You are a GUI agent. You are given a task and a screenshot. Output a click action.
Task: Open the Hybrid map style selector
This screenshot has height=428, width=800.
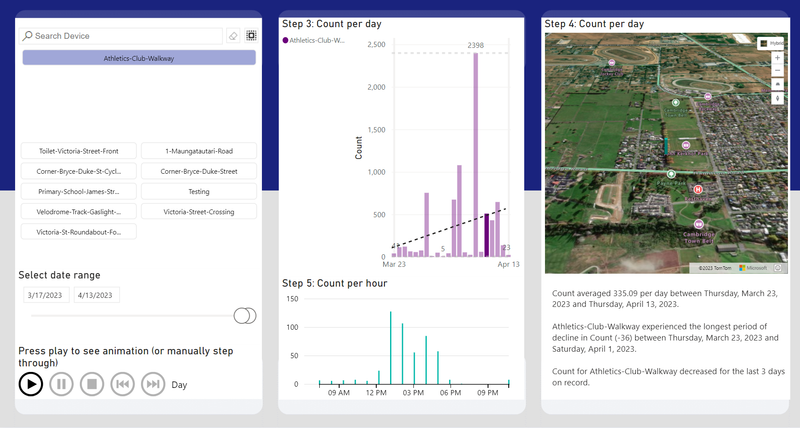tap(771, 43)
